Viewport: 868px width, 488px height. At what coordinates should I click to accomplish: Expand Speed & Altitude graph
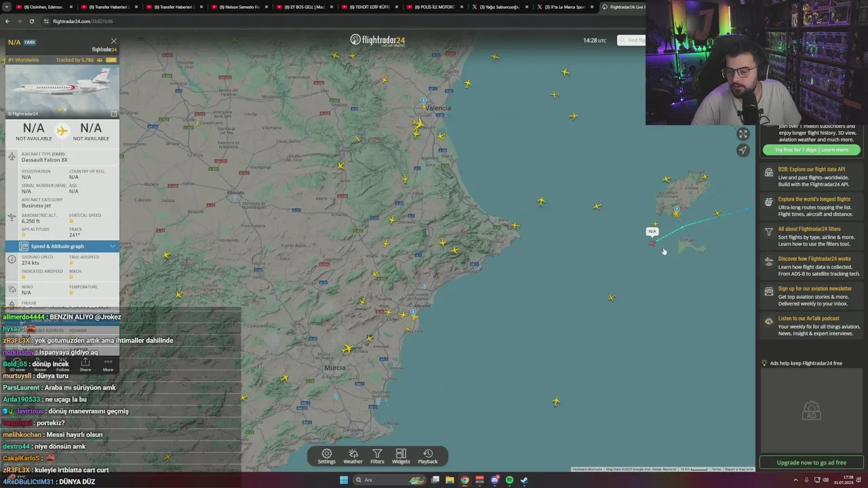click(62, 246)
